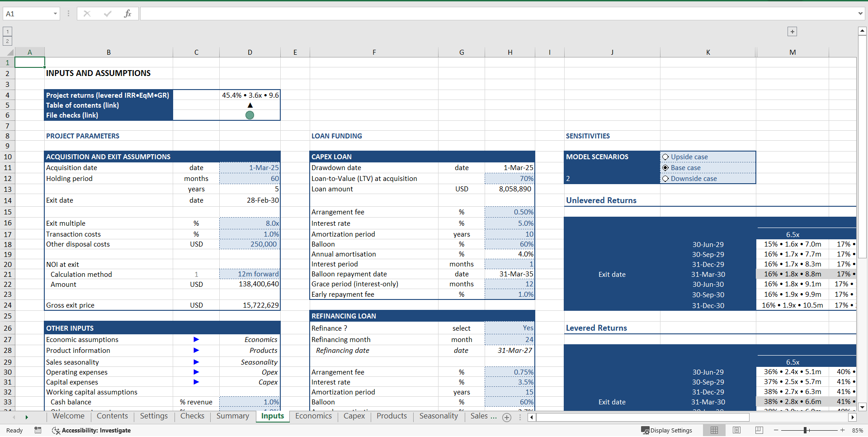Select the Other disposal costs 250,000 cell
Viewport: 868px width, 437px height.
(x=250, y=244)
